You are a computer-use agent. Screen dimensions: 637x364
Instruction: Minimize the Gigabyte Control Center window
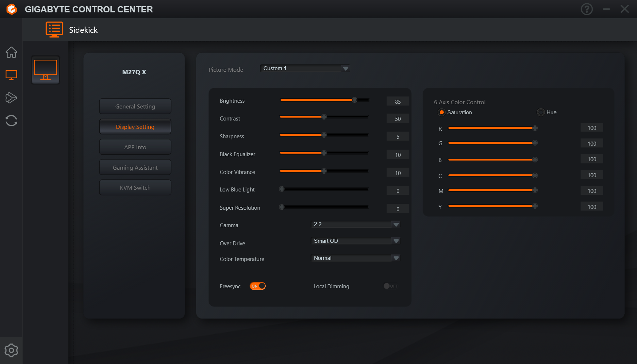pos(606,9)
